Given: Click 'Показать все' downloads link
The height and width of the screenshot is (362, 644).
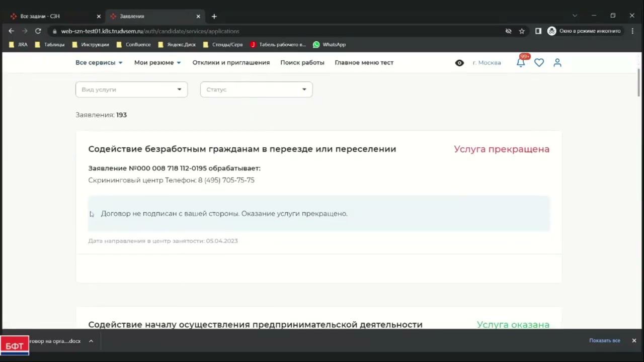Looking at the screenshot, I should 604,340.
